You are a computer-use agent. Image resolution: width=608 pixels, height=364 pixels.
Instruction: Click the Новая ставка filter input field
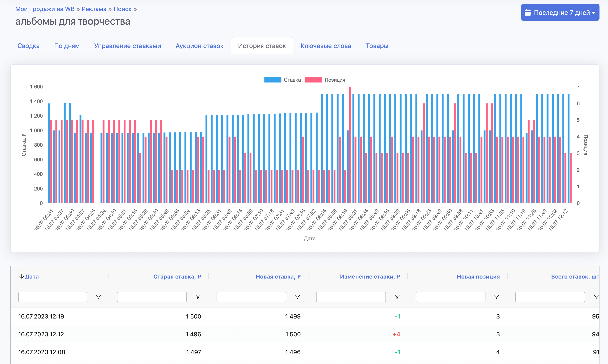tap(251, 297)
